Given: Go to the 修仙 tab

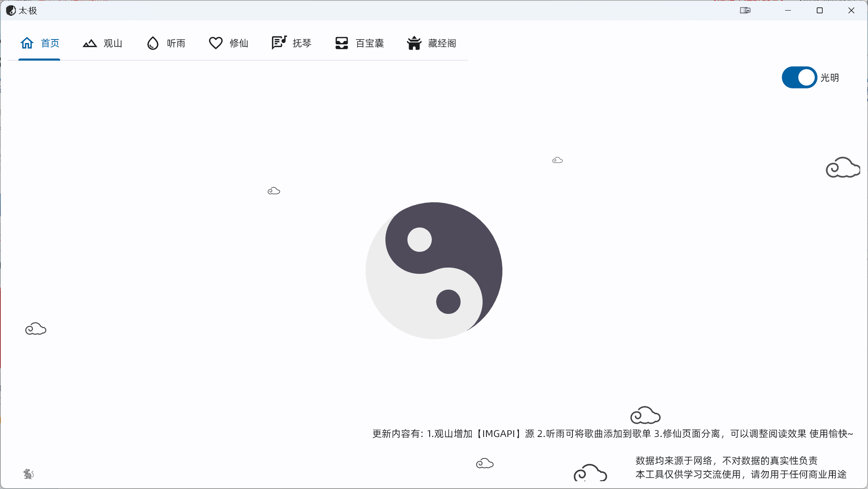Looking at the screenshot, I should (229, 43).
